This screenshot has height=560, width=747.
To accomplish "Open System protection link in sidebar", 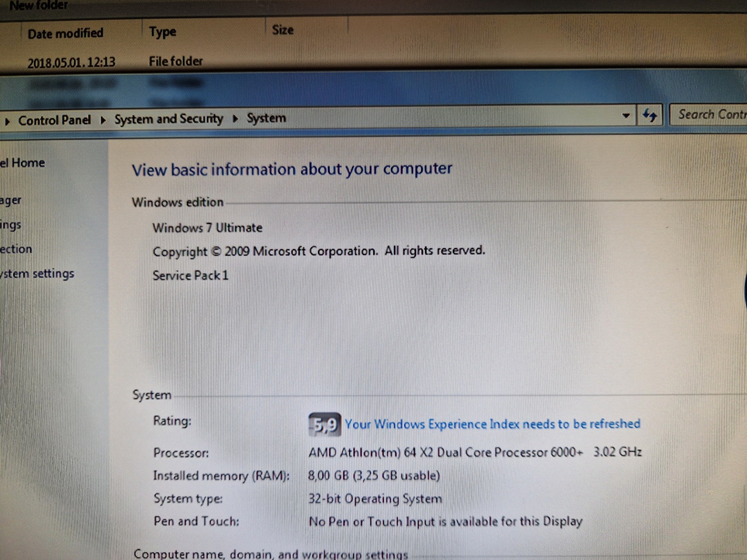I will point(16,249).
